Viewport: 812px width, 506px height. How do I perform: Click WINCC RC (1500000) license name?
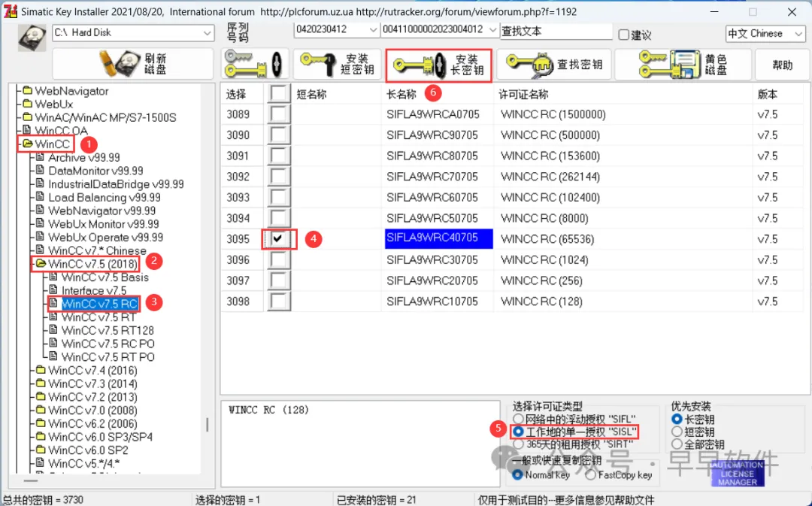tap(553, 114)
